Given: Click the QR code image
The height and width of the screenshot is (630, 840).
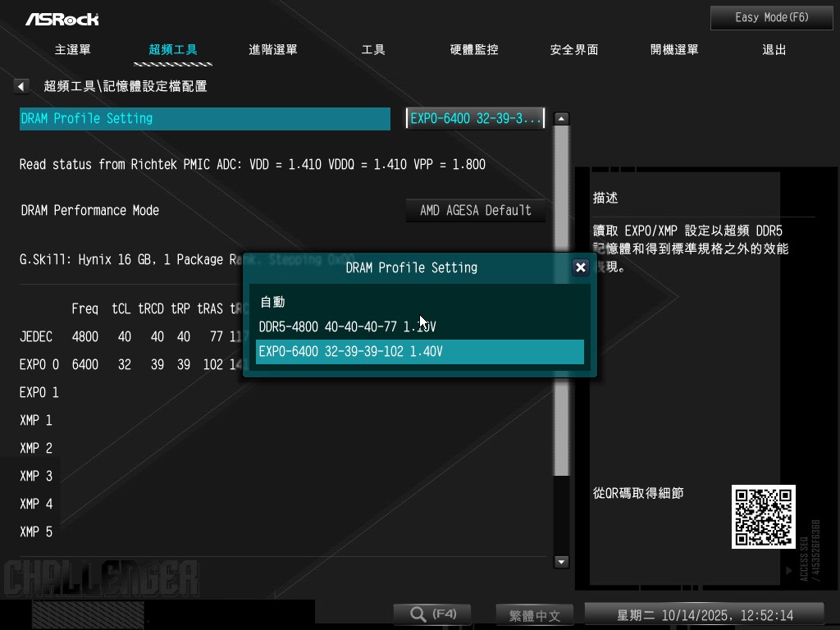Looking at the screenshot, I should pyautogui.click(x=763, y=517).
